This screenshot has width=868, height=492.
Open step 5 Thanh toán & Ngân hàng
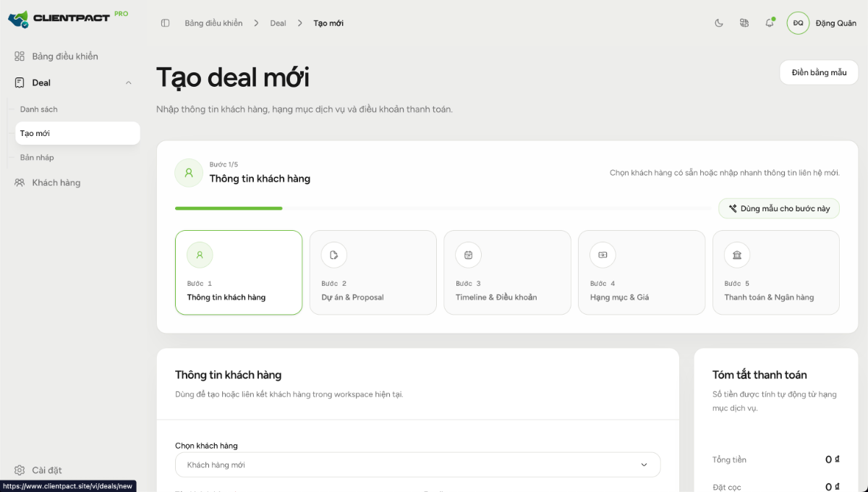[776, 273]
